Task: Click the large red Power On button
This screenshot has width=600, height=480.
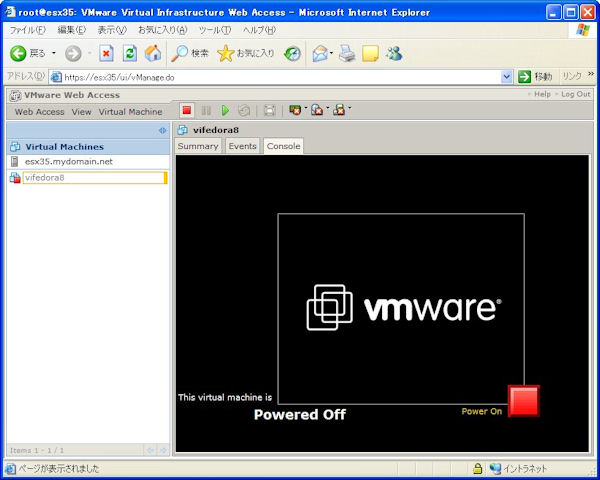Action: point(524,401)
